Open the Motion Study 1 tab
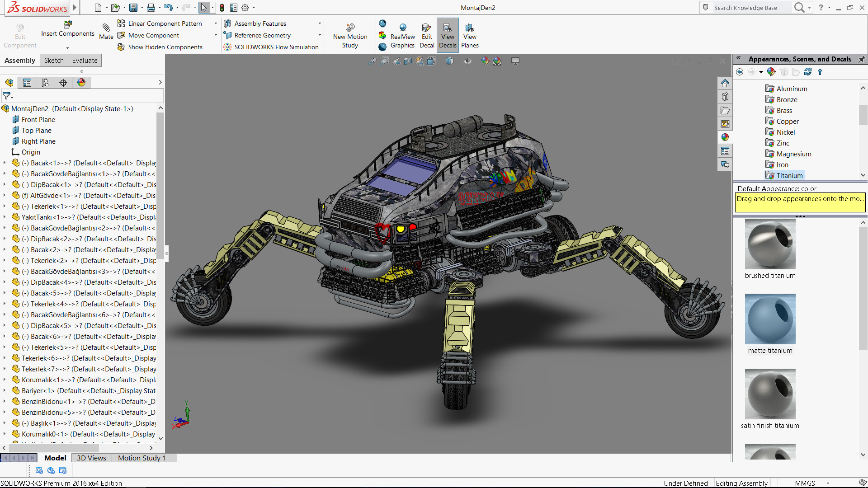The height and width of the screenshot is (488, 868). (x=142, y=458)
